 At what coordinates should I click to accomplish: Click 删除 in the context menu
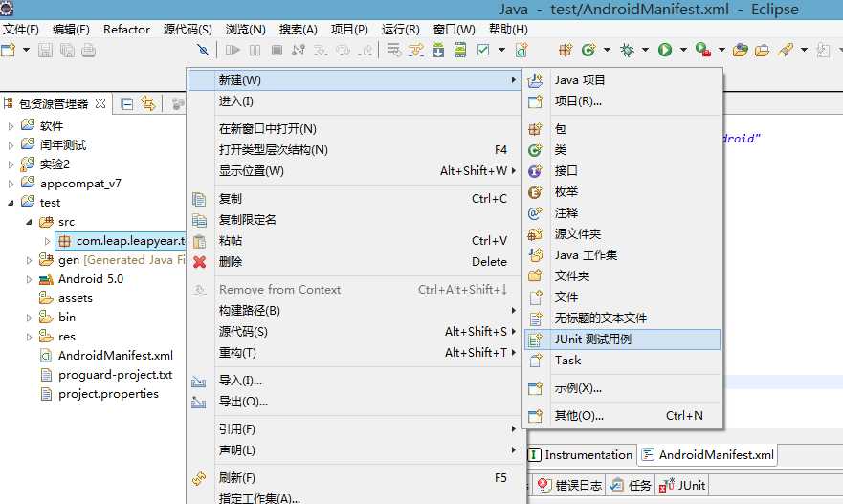pyautogui.click(x=354, y=262)
